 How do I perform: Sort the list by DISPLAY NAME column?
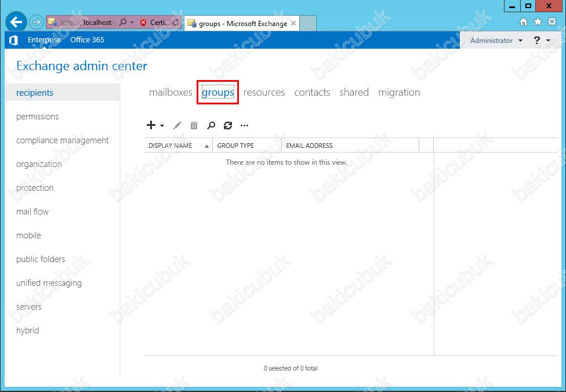(x=178, y=146)
